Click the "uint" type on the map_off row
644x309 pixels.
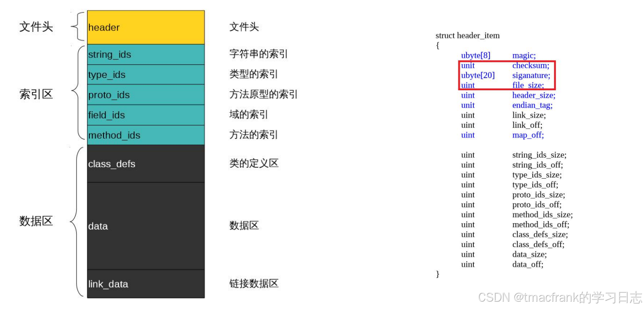click(468, 135)
